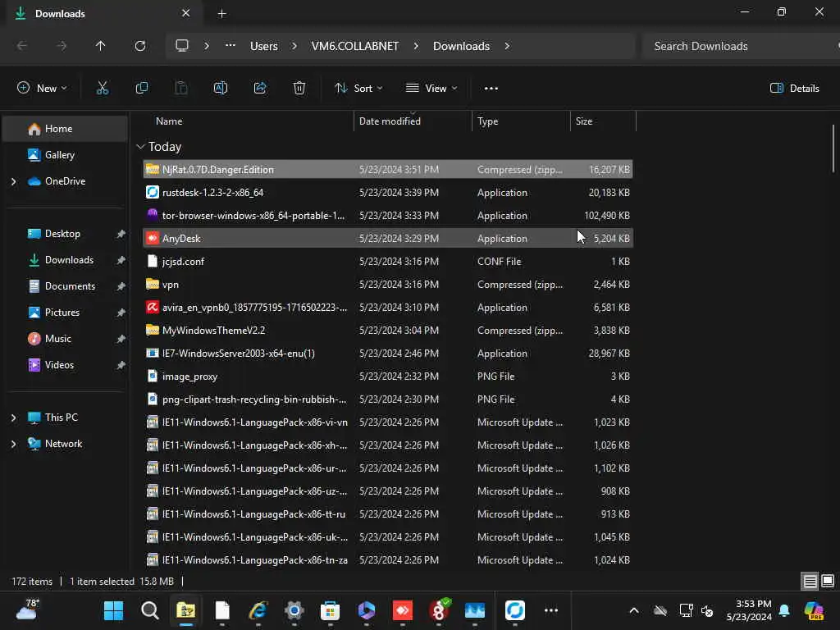Sort by Date modified column header

coord(413,121)
